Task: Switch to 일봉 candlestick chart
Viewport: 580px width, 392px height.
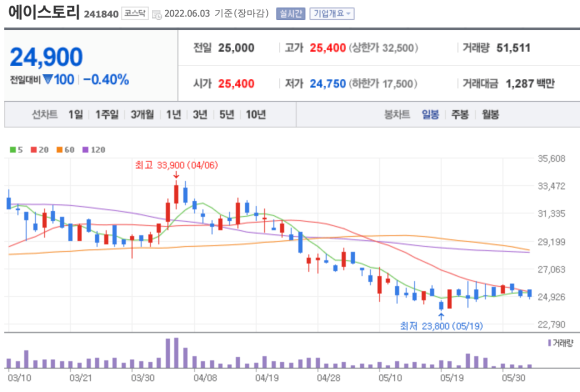Action: 430,115
